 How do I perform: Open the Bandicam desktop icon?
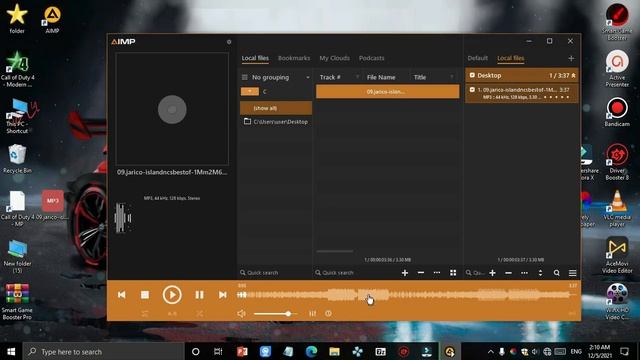pos(617,112)
